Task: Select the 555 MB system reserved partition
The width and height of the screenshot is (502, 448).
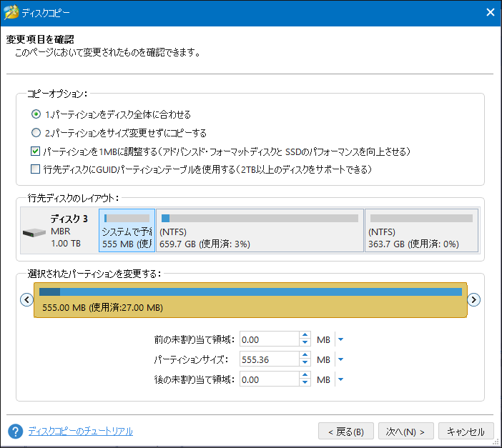Action: pos(127,230)
